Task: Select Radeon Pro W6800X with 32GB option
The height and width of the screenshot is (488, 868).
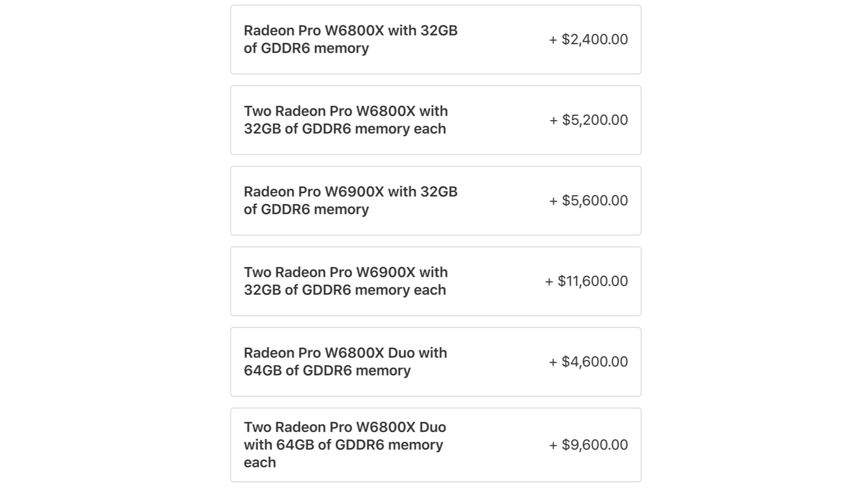Action: pos(436,40)
